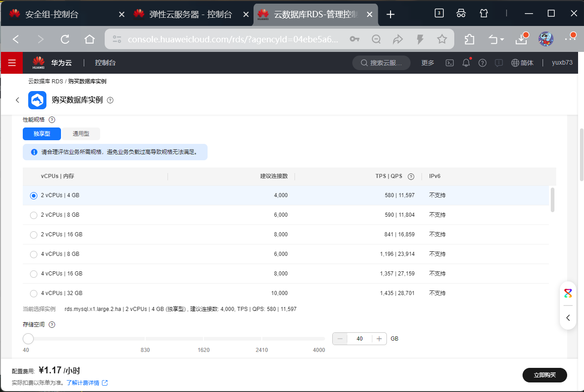Open the red hamburger menu
The height and width of the screenshot is (392, 584).
pyautogui.click(x=12, y=63)
